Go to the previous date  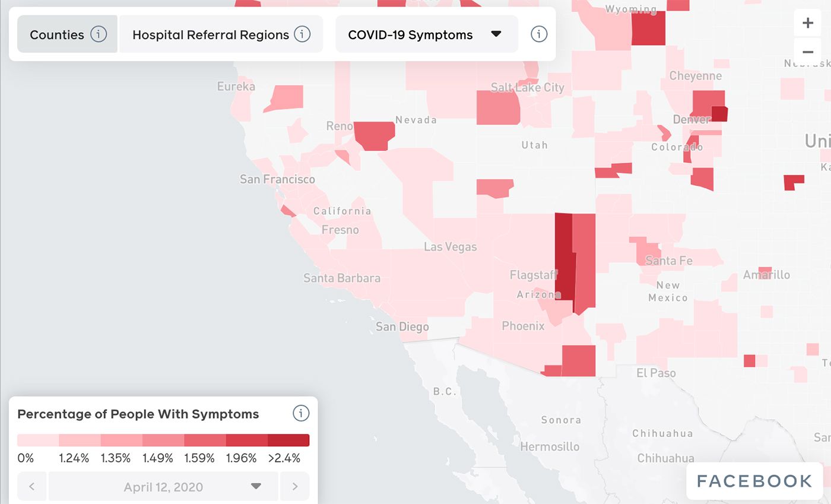point(31,486)
